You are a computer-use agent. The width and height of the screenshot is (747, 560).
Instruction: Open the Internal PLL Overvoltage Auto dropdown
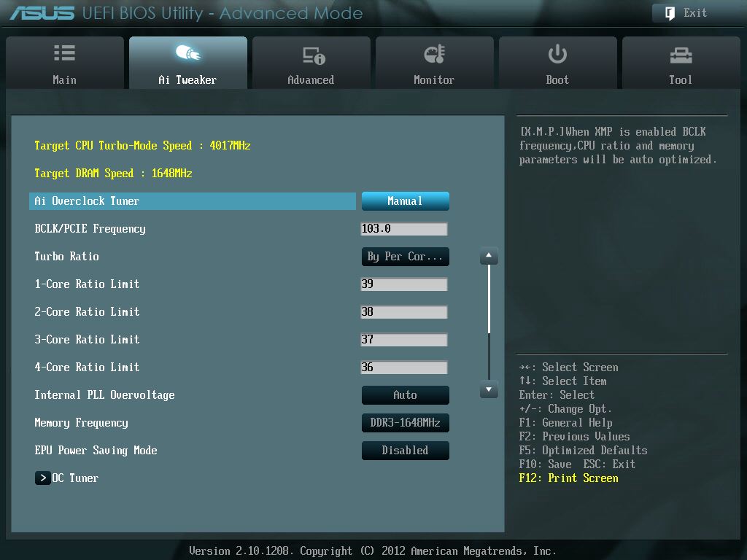[x=406, y=394]
